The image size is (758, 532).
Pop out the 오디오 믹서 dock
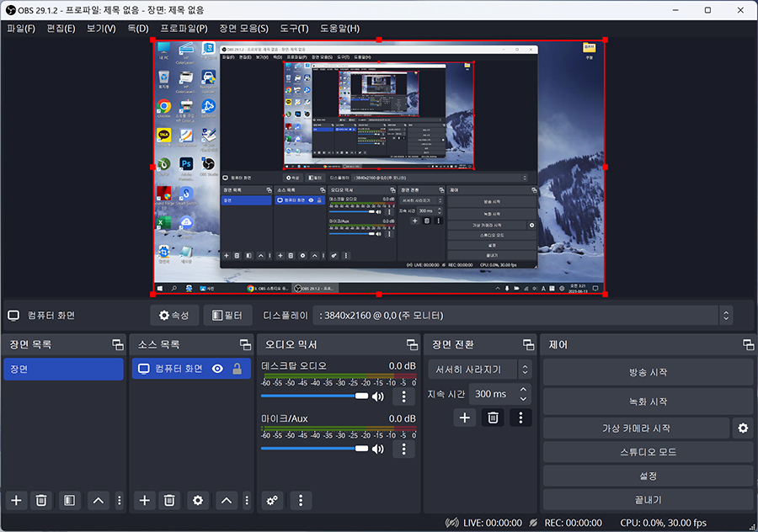(413, 344)
